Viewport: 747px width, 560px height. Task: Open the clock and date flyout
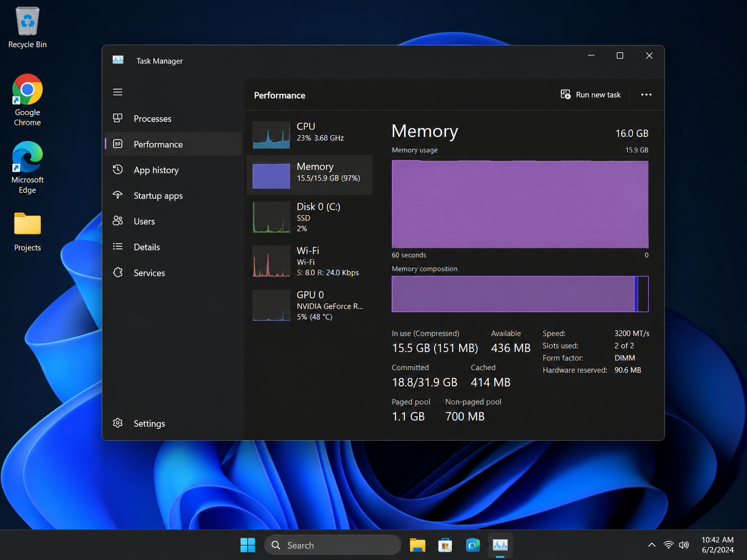(x=718, y=545)
